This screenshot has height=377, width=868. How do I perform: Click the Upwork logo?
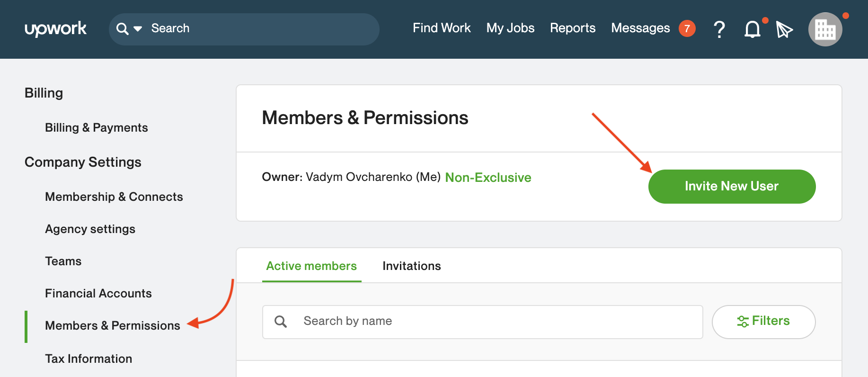(x=55, y=29)
